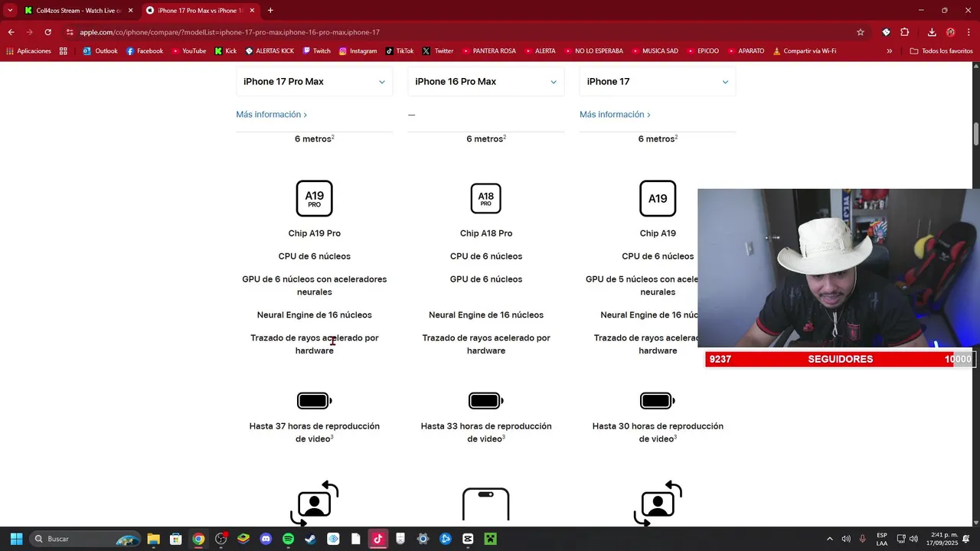Open the EPICOO bookmark
Image resolution: width=980 pixels, height=551 pixels.
point(702,51)
